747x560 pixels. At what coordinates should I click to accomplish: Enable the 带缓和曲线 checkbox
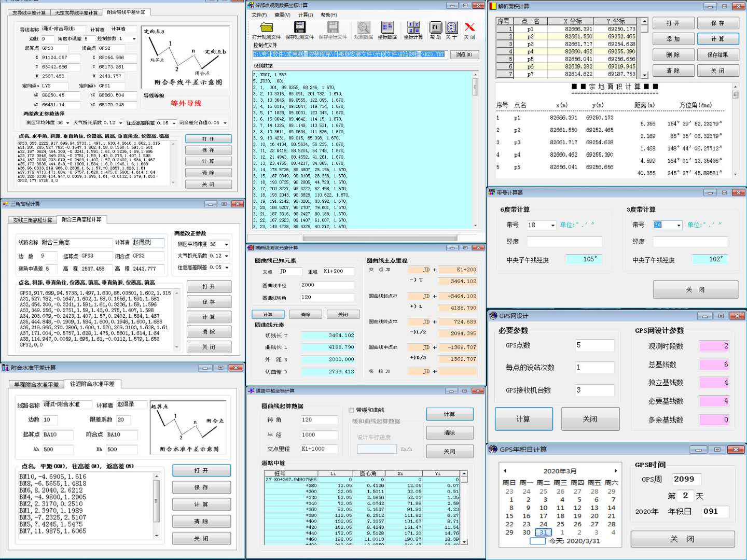[352, 410]
